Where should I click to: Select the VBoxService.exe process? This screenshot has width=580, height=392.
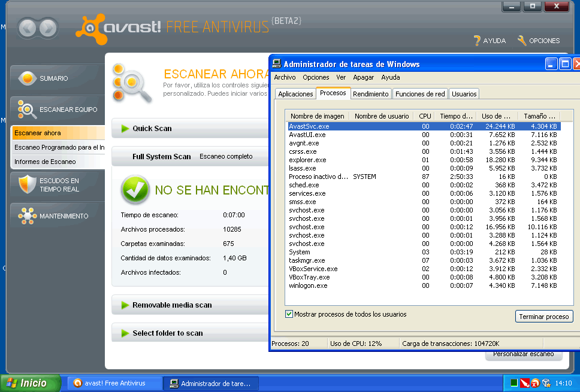click(x=424, y=269)
